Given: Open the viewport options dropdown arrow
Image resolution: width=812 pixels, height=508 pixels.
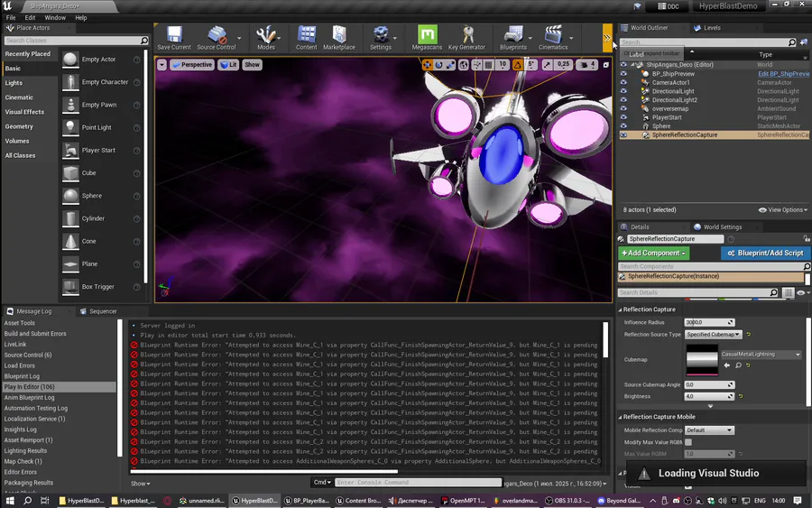Looking at the screenshot, I should (x=162, y=65).
